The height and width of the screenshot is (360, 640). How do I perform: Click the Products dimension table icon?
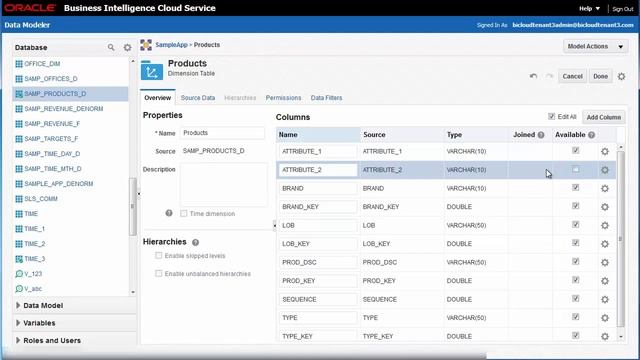(x=152, y=71)
